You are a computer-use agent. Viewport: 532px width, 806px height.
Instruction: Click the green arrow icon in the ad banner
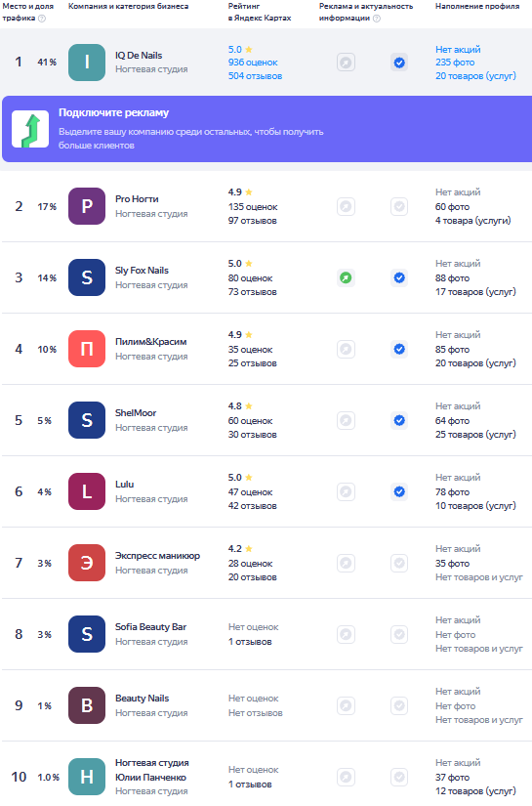tap(30, 129)
